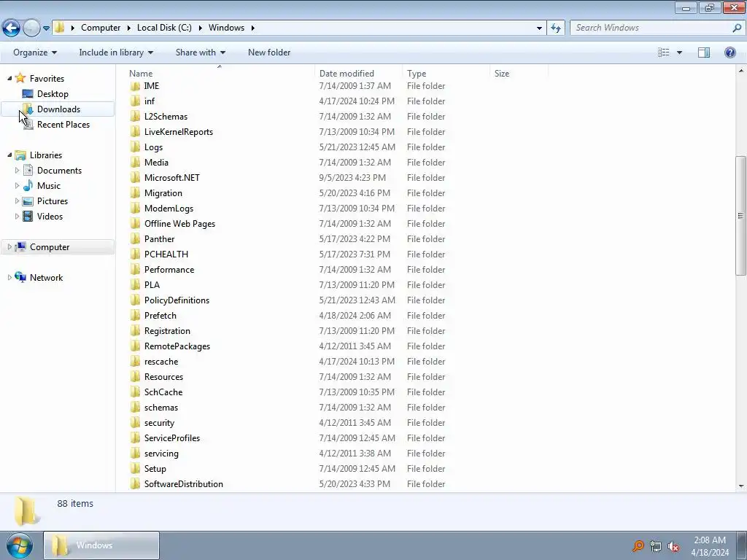This screenshot has height=560, width=747.
Task: Select the Panther folder icon
Action: (x=135, y=238)
